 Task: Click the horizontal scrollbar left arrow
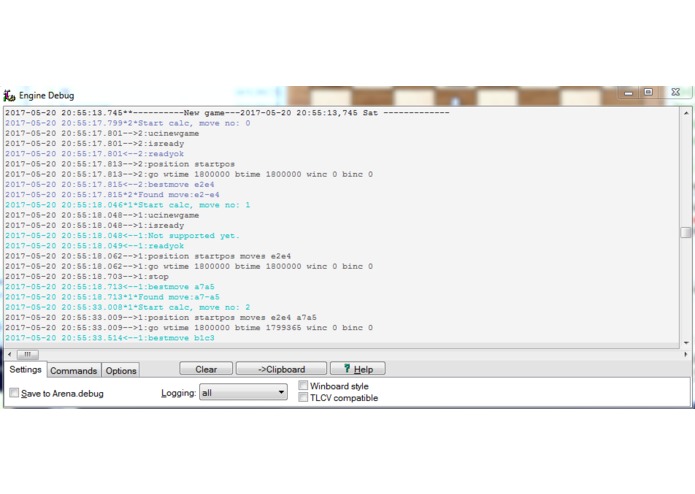point(10,354)
